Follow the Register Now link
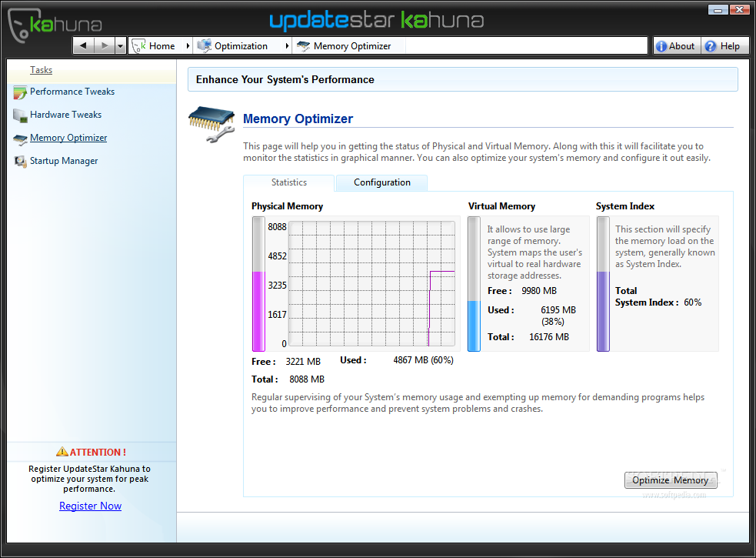 (90, 506)
